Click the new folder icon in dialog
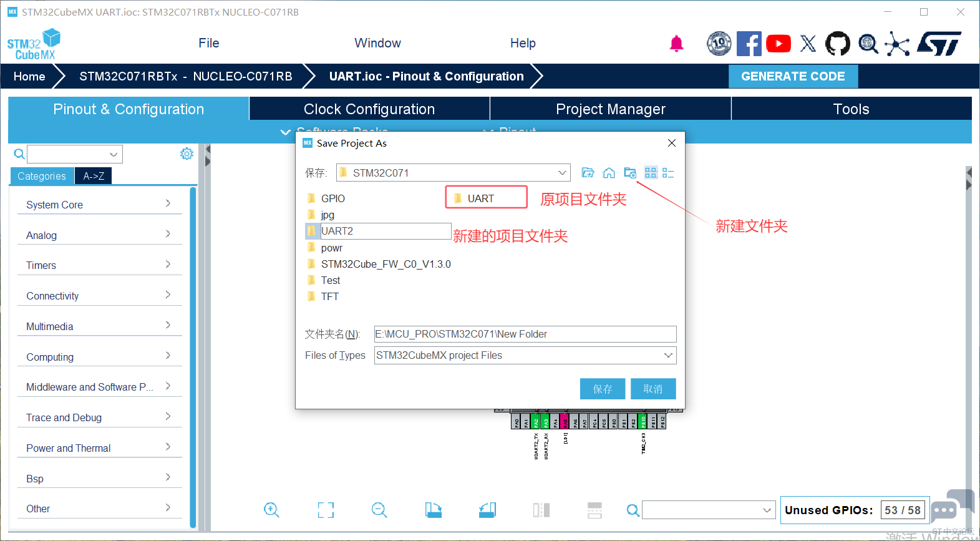980x541 pixels. tap(630, 173)
